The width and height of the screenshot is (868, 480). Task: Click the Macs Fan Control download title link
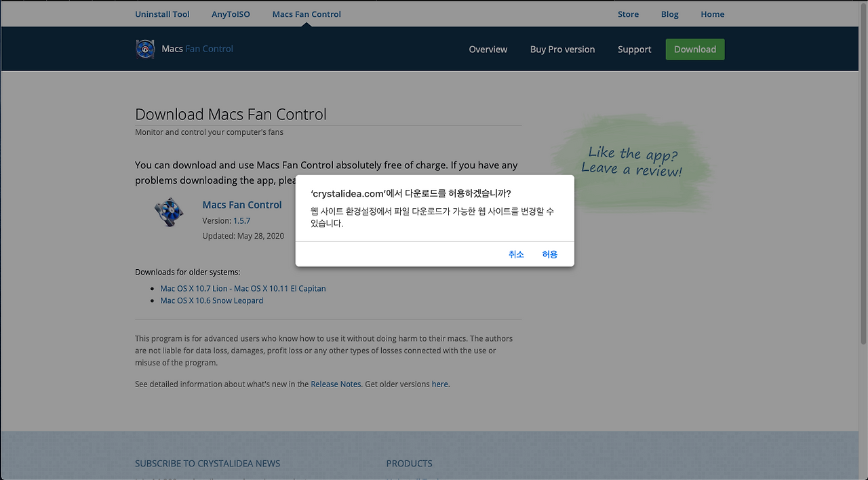242,205
